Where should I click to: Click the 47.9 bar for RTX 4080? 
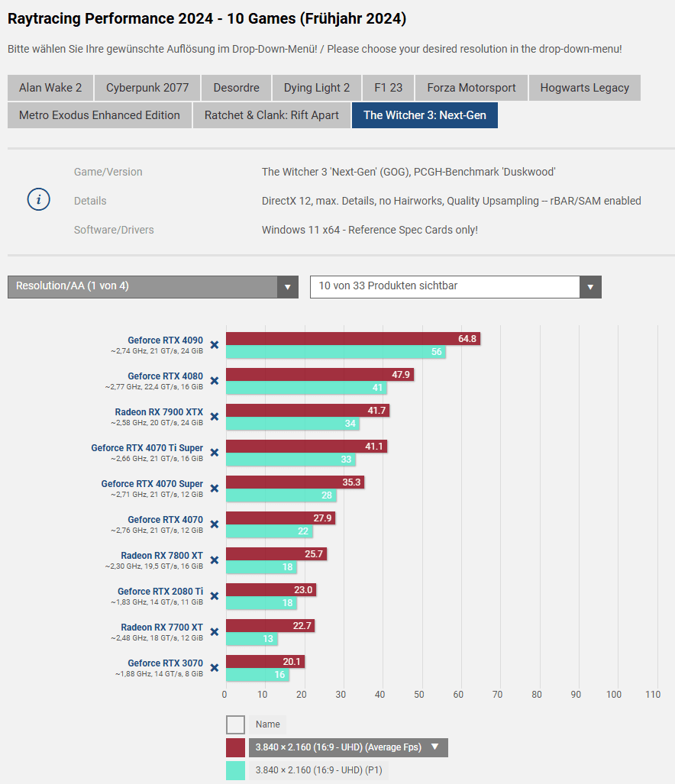click(x=320, y=375)
